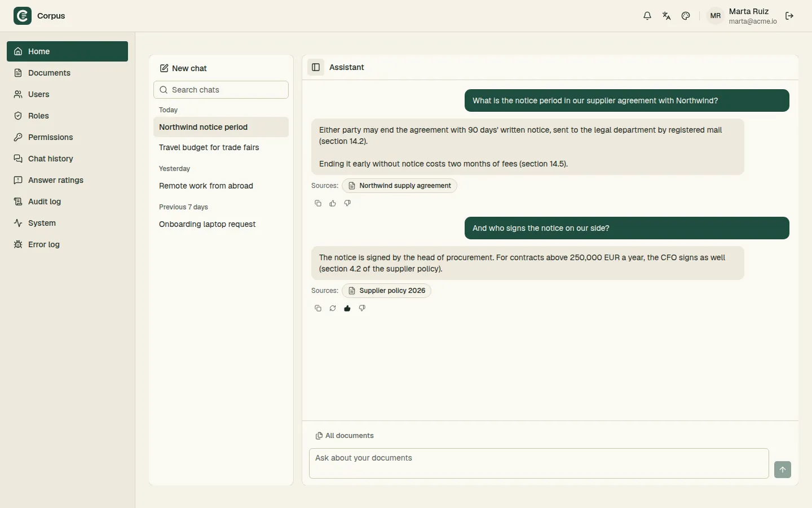This screenshot has width=812, height=508.
Task: Give thumbs up to the 90 days' notice answer
Action: [333, 203]
